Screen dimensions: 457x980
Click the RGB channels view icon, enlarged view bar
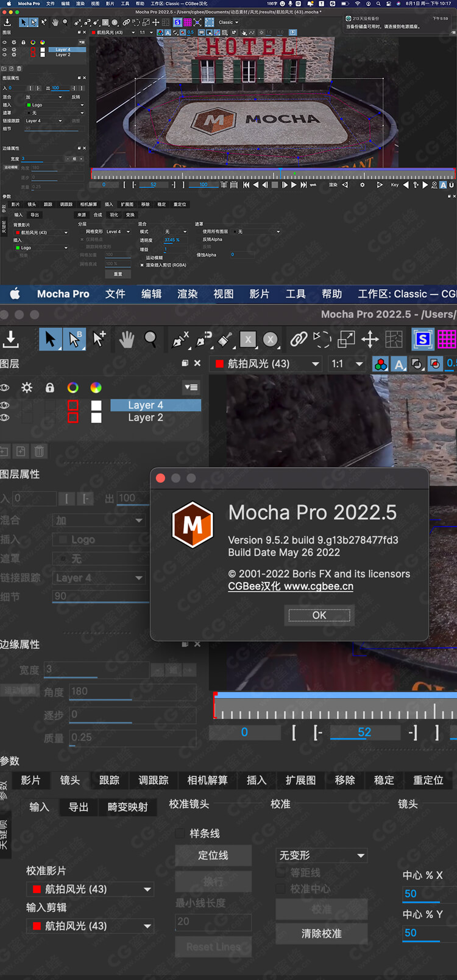(380, 364)
